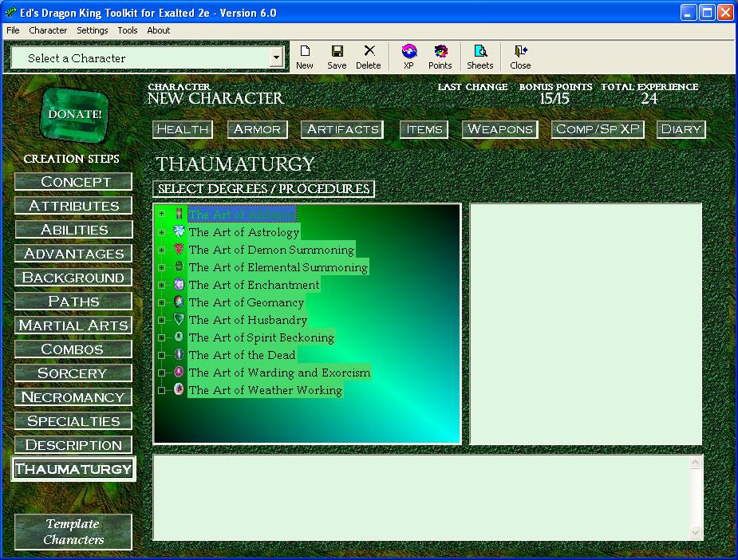Open the XP toolbar icon
Image resolution: width=738 pixels, height=560 pixels.
[x=409, y=51]
